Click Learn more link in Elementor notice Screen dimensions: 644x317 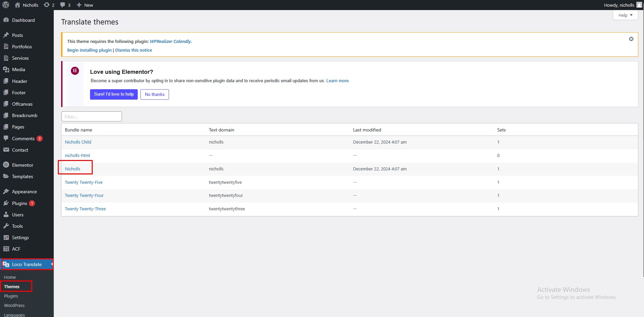[x=338, y=81]
